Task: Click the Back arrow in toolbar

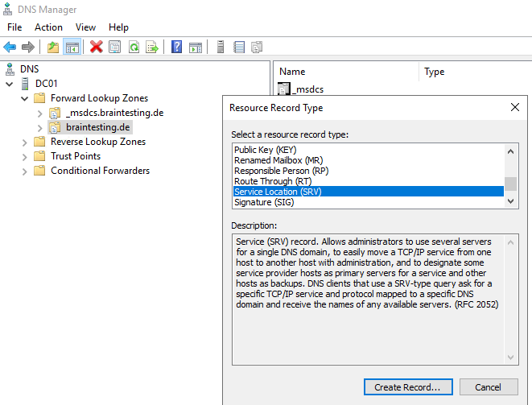Action: pos(10,48)
